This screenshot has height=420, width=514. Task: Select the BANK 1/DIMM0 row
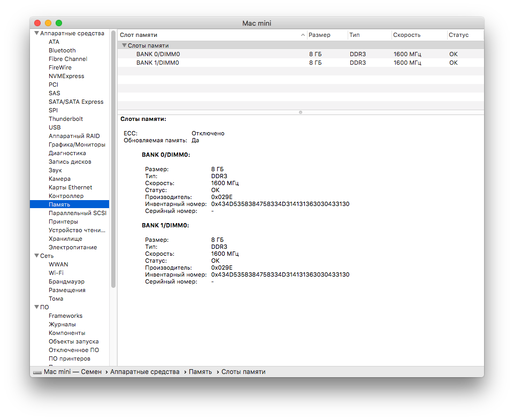(300, 63)
